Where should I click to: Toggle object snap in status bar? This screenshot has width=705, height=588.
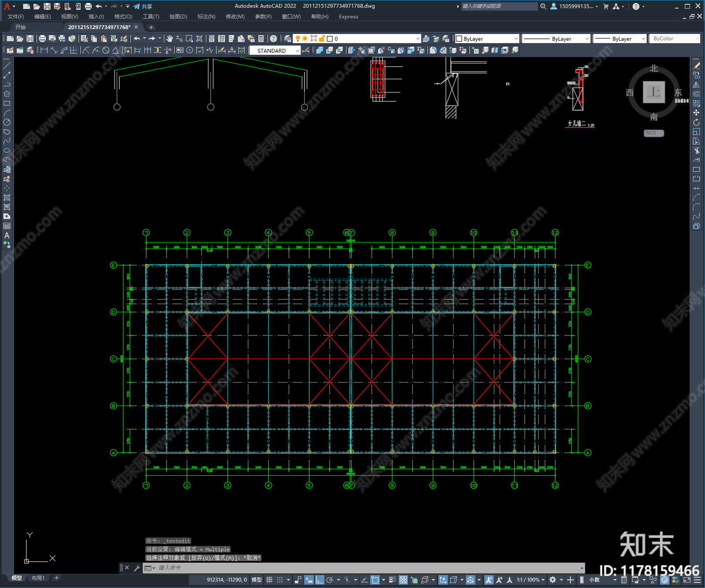[x=375, y=580]
